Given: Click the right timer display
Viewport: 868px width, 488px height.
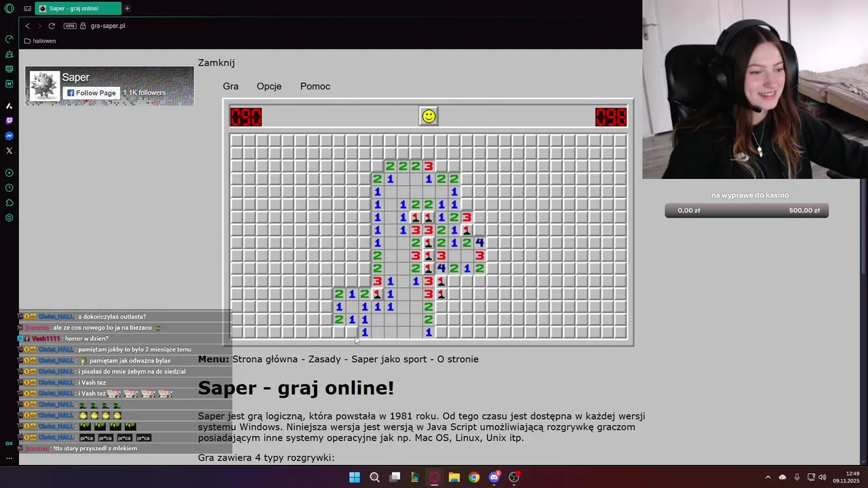Looking at the screenshot, I should pyautogui.click(x=611, y=117).
